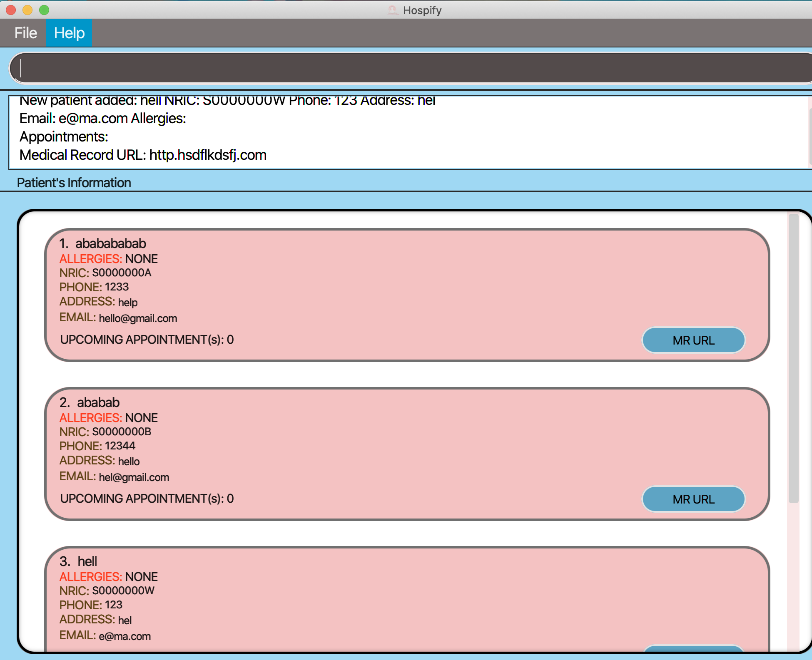Viewport: 812px width, 660px height.
Task: Click Patient's Information header label
Action: 74,183
